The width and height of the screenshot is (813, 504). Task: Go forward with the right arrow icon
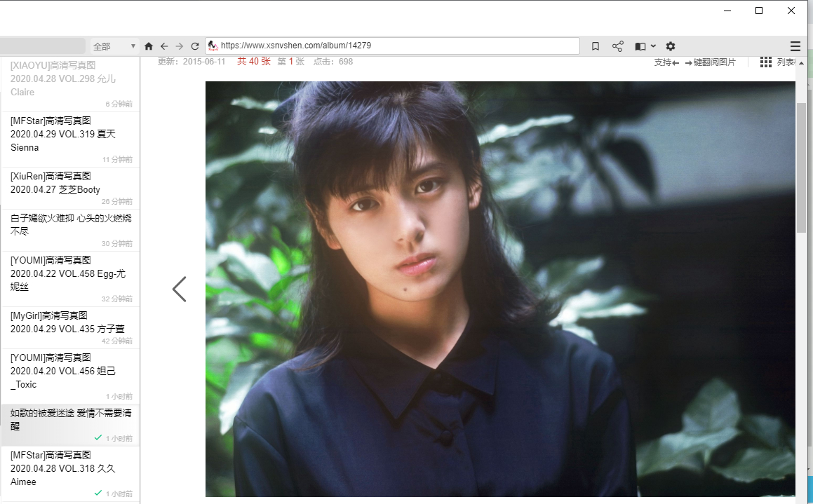(x=180, y=46)
